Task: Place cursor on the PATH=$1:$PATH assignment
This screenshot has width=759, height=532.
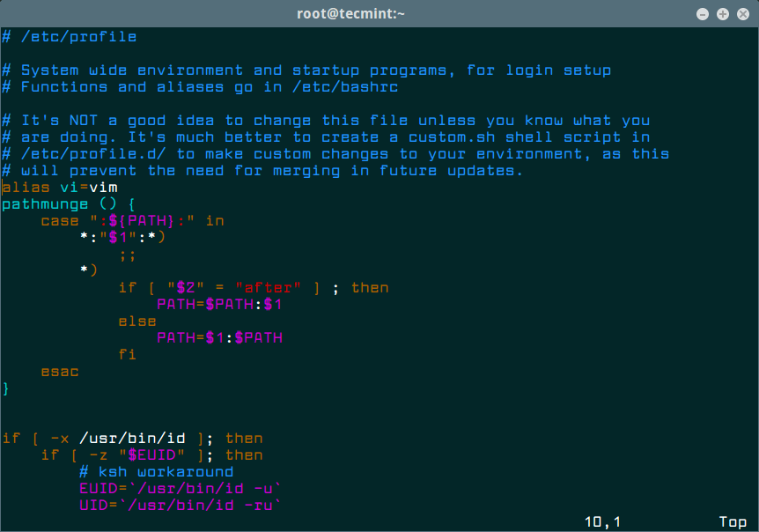Action: [219, 338]
